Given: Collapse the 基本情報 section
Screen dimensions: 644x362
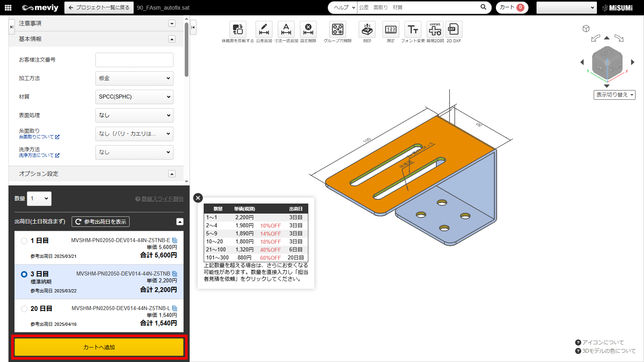Looking at the screenshot, I should [172, 39].
